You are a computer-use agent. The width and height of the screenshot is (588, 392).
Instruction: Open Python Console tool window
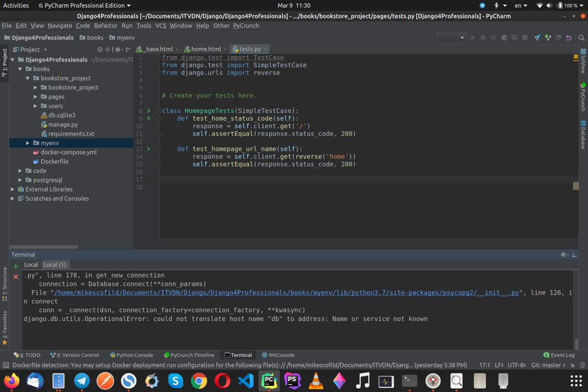pyautogui.click(x=131, y=355)
